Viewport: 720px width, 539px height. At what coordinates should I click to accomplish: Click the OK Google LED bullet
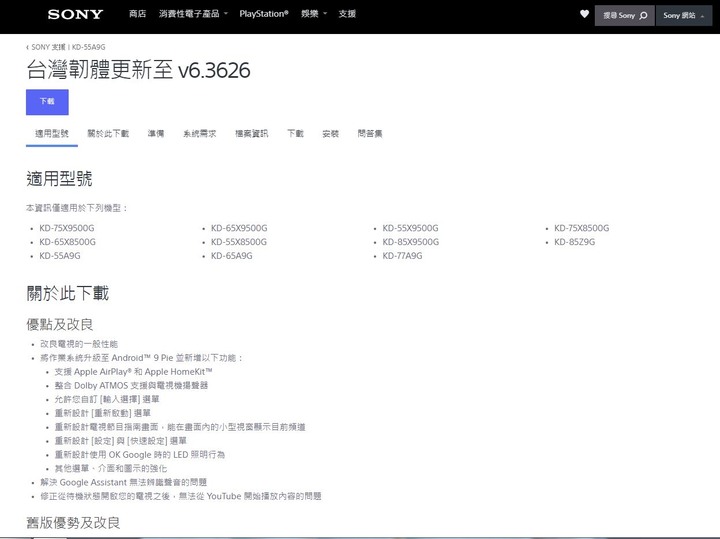click(x=140, y=455)
